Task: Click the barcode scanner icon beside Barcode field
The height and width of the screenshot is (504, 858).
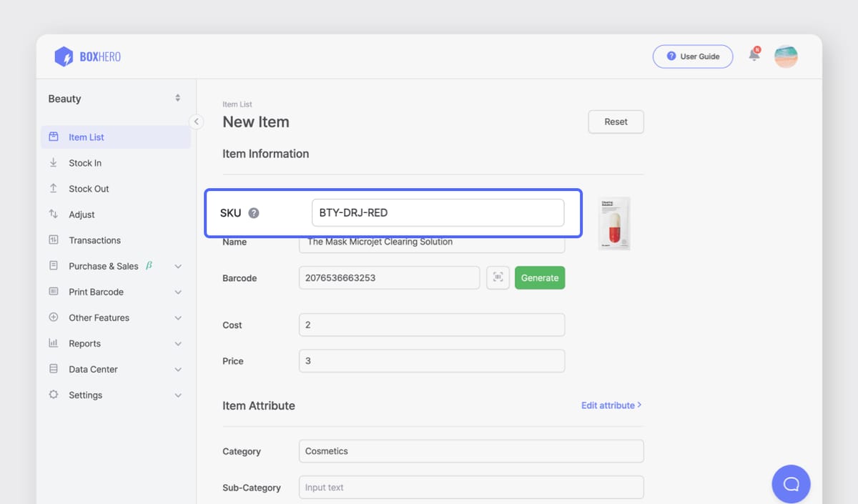Action: (498, 277)
